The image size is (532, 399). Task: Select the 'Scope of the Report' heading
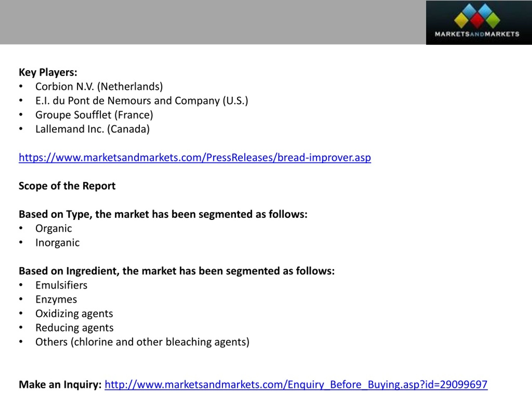67,186
